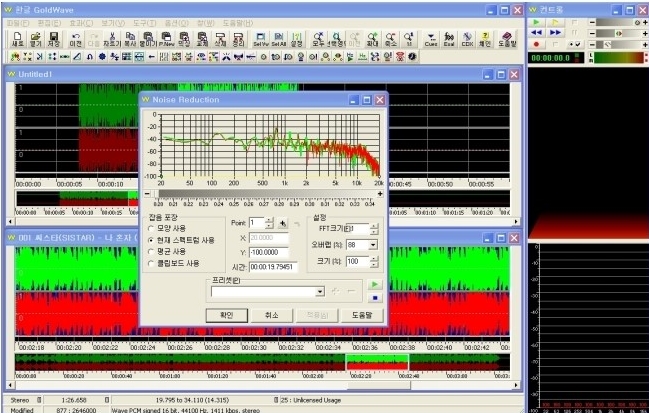Click the Eval expression evaluator icon

[x=449, y=39]
